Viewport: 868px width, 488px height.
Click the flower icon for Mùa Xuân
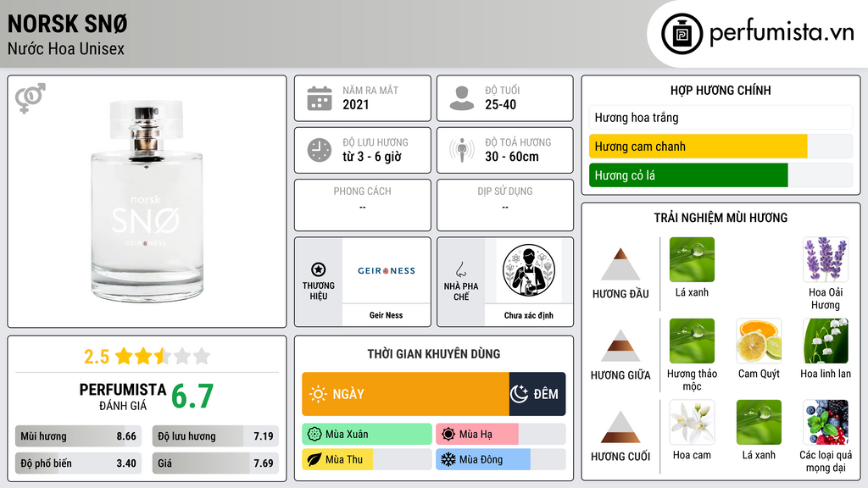point(314,435)
